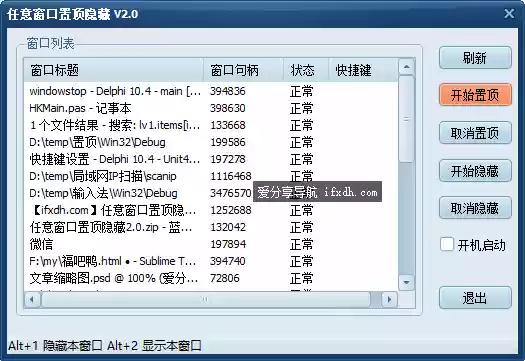Image resolution: width=525 pixels, height=361 pixels.
Task: Click handle value 394740
Action: (x=228, y=261)
